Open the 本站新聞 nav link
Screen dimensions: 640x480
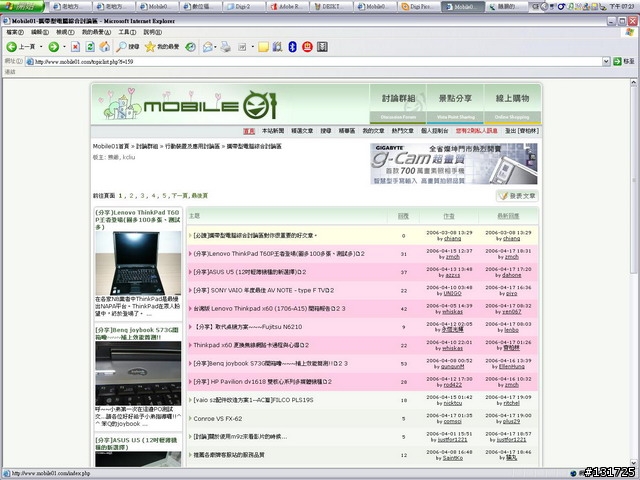tap(273, 131)
